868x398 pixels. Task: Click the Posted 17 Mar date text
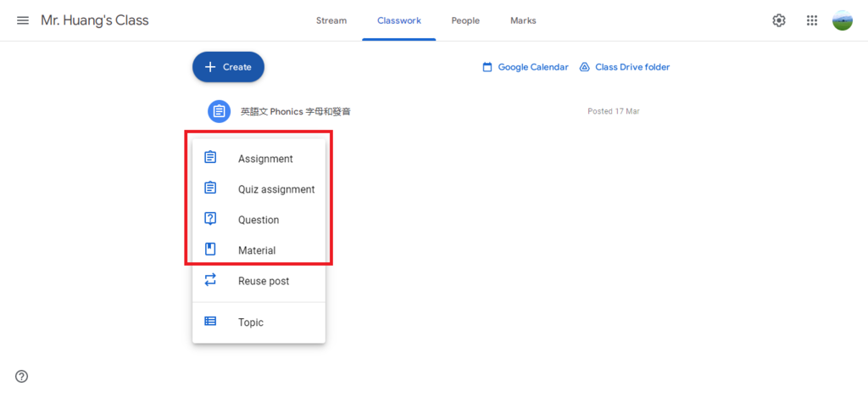(x=614, y=111)
